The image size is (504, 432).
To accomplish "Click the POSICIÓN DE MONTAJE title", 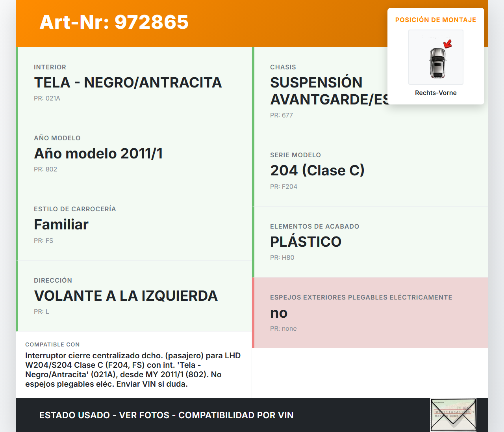I will [x=435, y=20].
